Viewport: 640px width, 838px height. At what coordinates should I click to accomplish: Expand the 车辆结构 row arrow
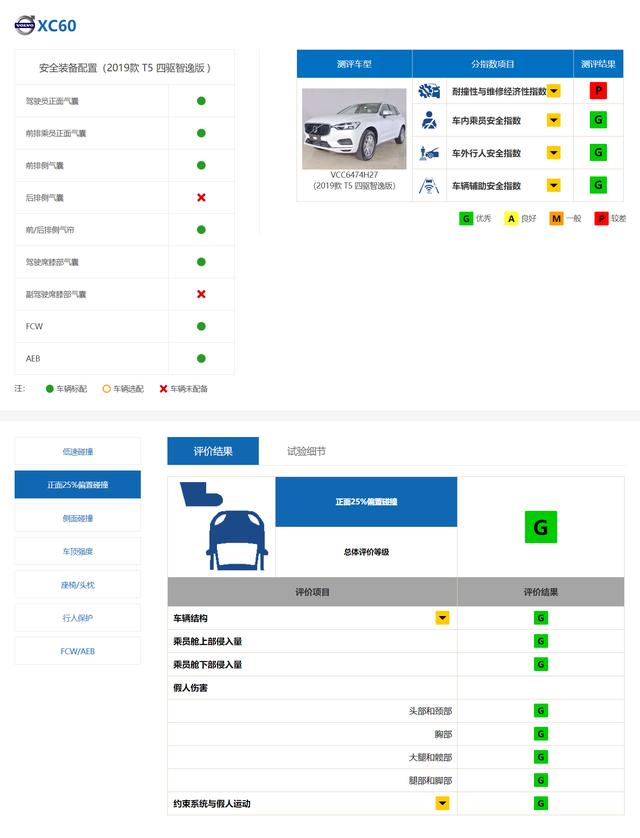pos(442,618)
